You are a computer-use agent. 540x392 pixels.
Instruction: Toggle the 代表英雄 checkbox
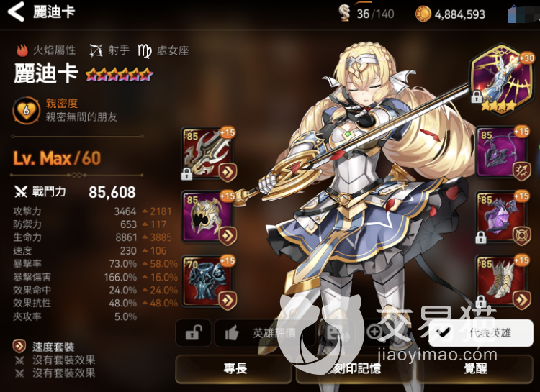coord(481,332)
